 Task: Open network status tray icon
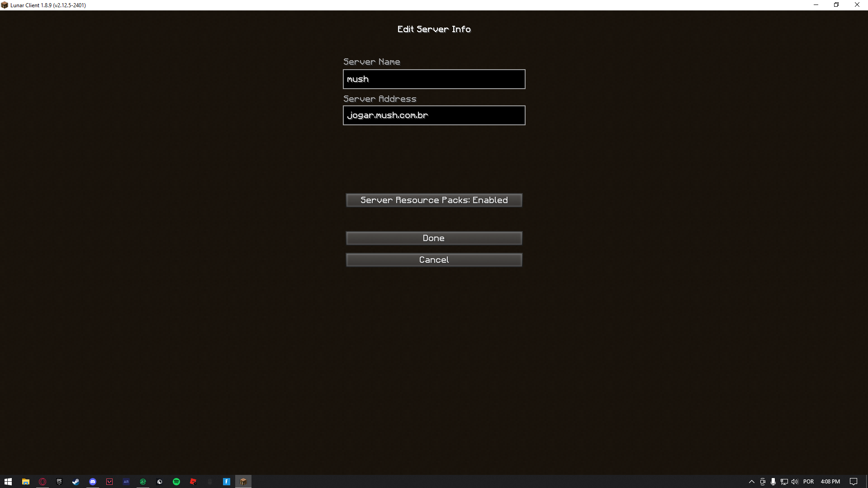(x=784, y=482)
